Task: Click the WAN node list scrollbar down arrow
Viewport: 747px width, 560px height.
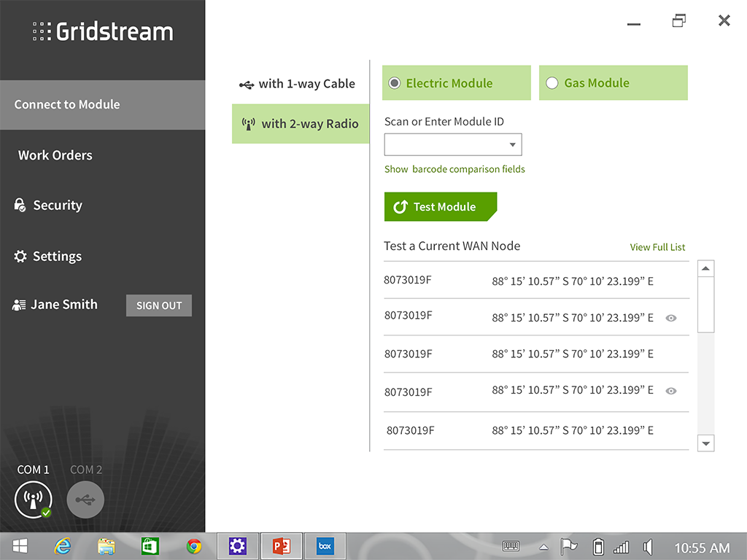Action: click(x=705, y=443)
